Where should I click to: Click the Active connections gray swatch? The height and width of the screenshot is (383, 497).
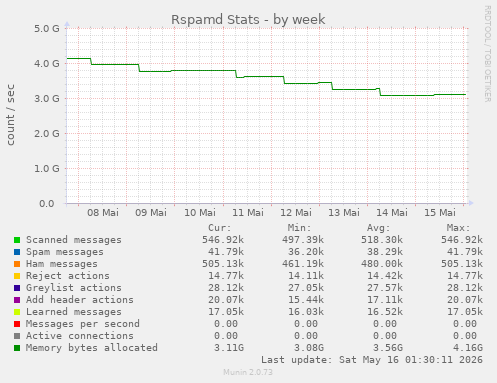click(x=17, y=336)
